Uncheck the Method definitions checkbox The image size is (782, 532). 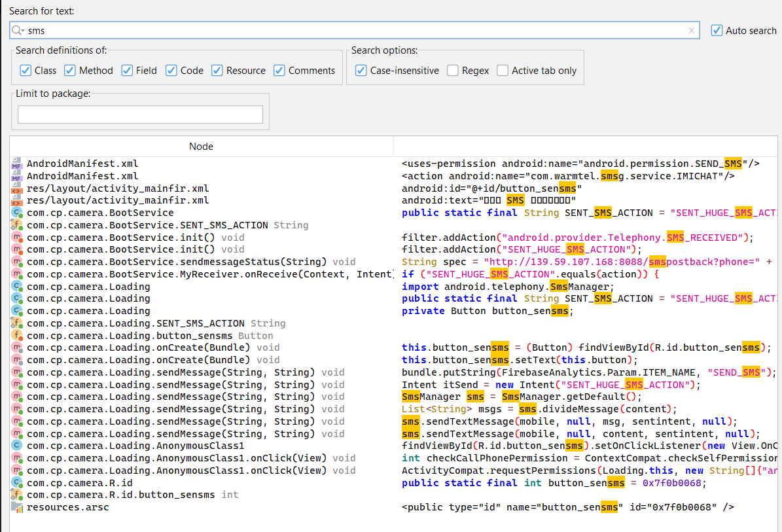pos(70,70)
